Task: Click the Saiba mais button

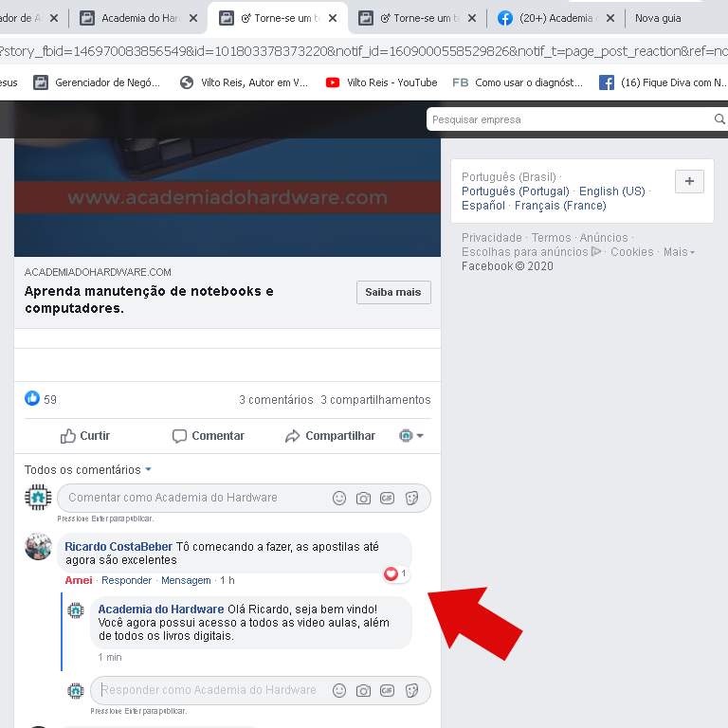Action: (x=393, y=292)
